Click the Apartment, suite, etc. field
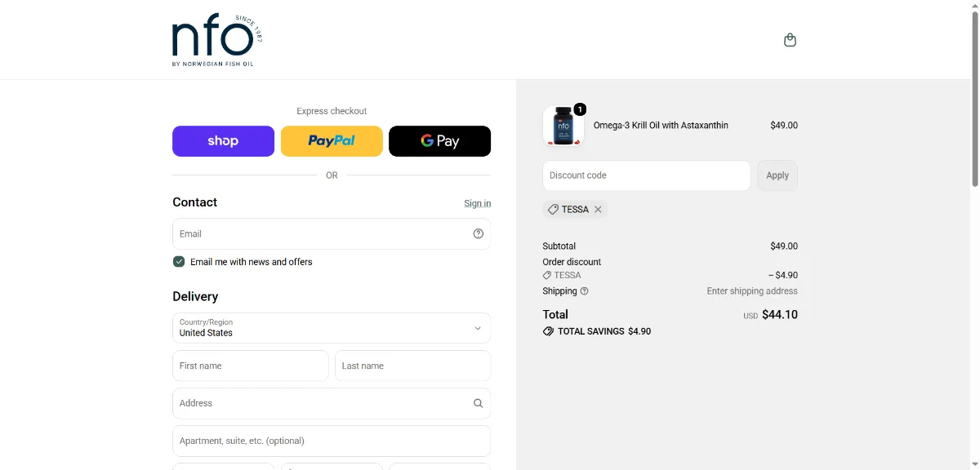The image size is (980, 470). (332, 441)
